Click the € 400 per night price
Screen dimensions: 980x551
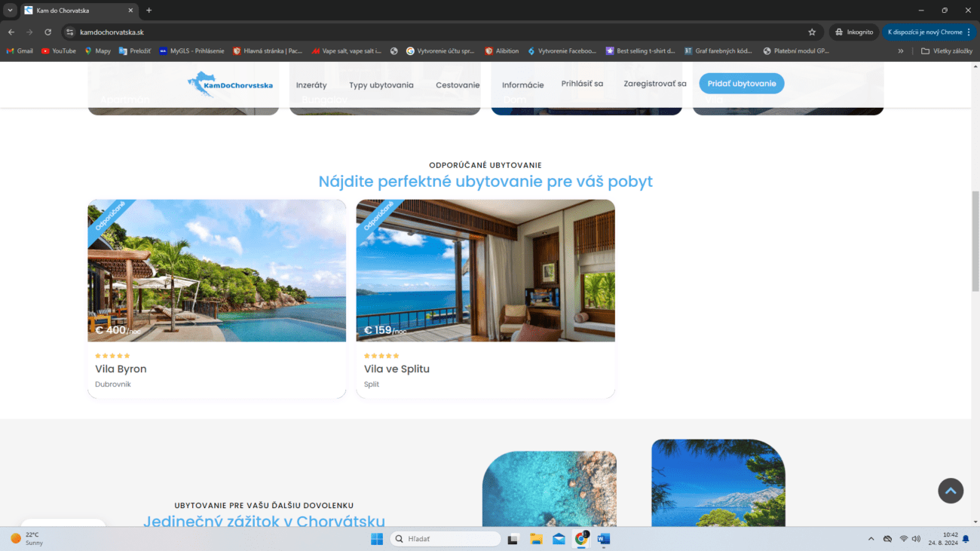point(118,330)
